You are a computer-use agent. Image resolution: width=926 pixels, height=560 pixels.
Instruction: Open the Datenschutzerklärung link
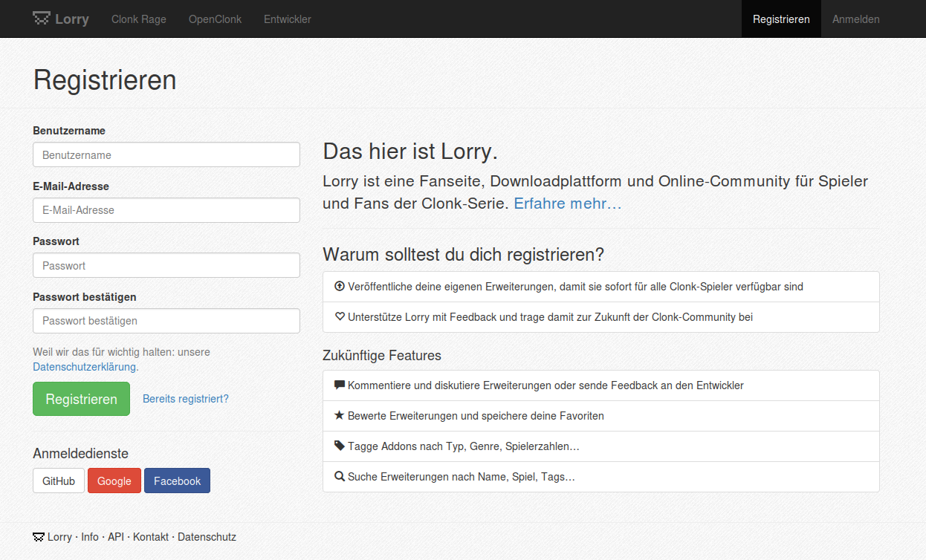point(84,367)
